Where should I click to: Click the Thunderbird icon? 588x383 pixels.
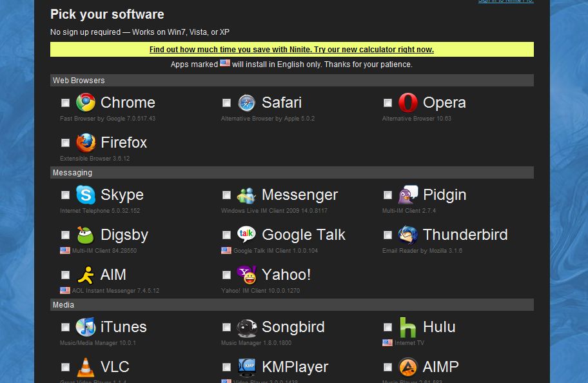click(408, 235)
